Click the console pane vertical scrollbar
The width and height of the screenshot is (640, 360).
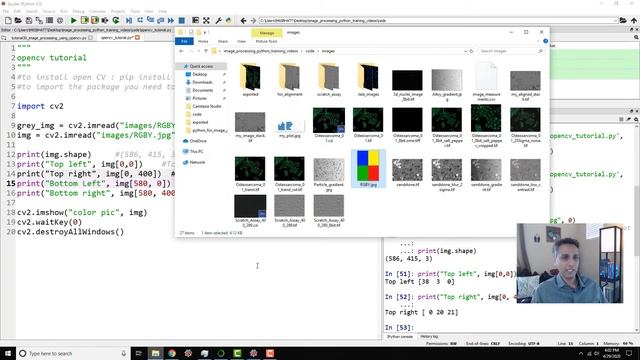(x=637, y=224)
